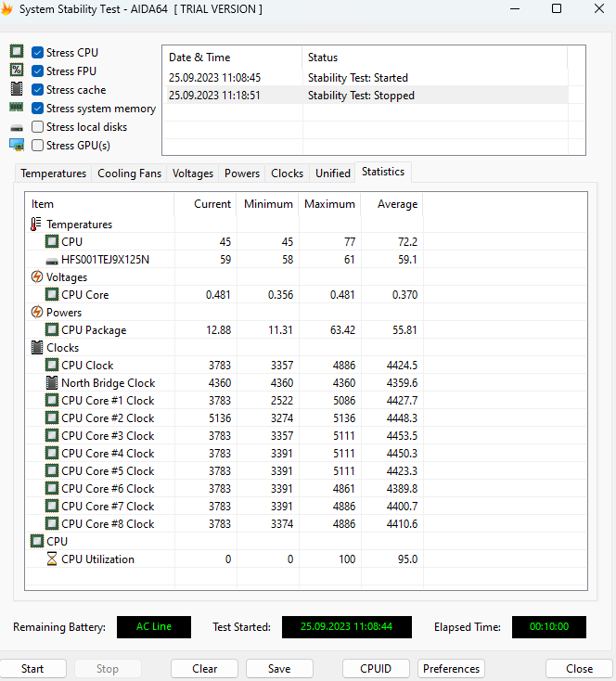The height and width of the screenshot is (681, 616).
Task: Click the icon in the CPU Core #7 Clock row
Action: point(52,506)
